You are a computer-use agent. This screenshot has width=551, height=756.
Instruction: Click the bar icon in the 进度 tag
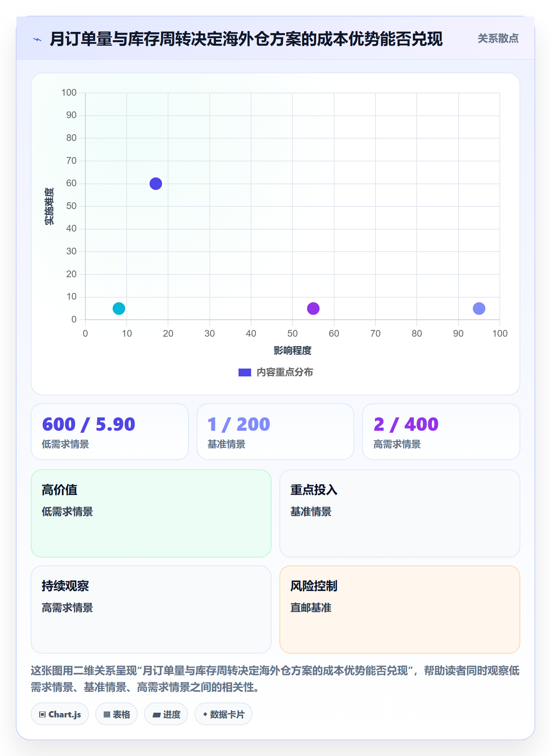tap(157, 715)
